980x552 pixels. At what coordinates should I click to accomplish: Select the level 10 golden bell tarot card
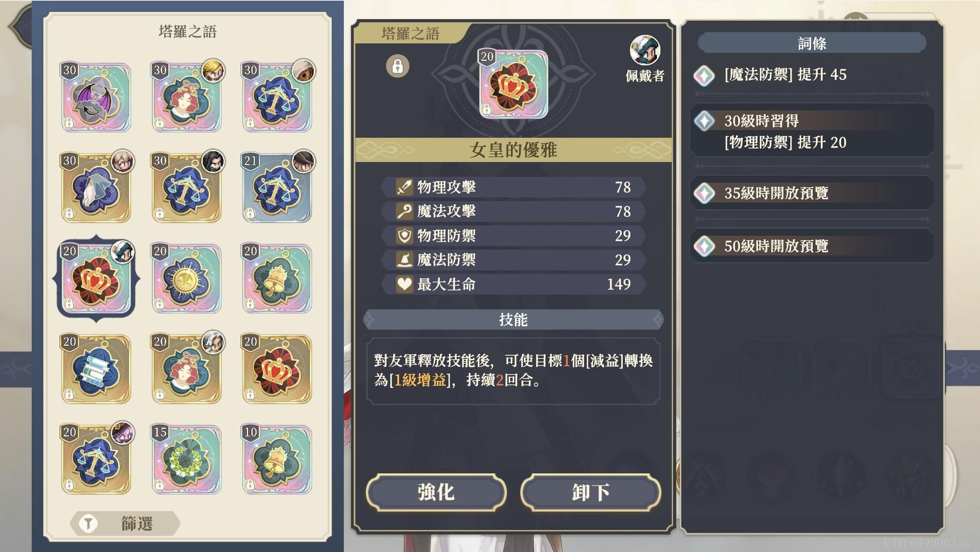[x=277, y=460]
